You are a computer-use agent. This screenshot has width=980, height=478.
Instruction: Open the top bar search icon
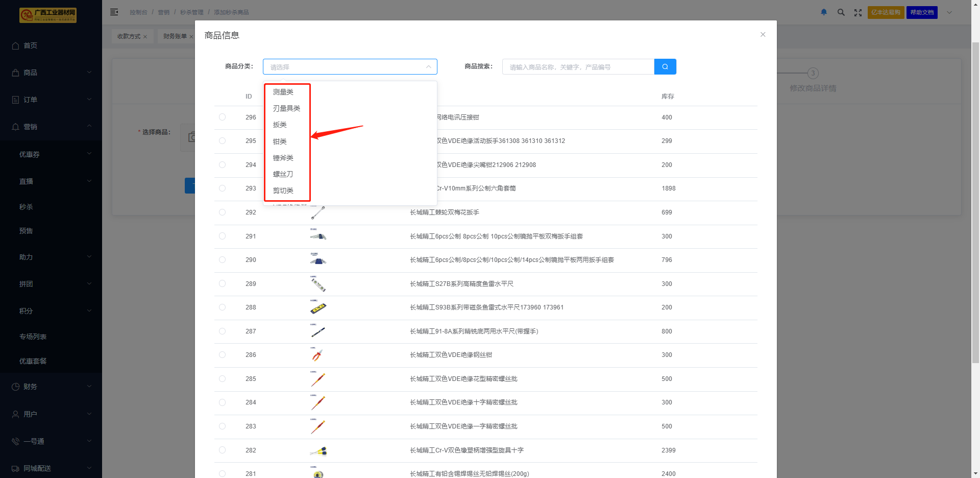coord(841,12)
